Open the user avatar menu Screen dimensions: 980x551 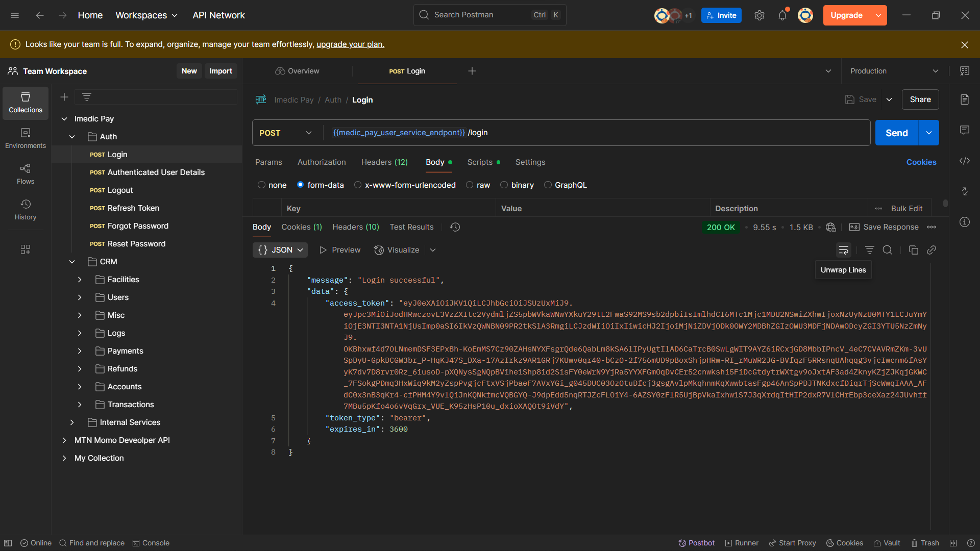(x=805, y=15)
